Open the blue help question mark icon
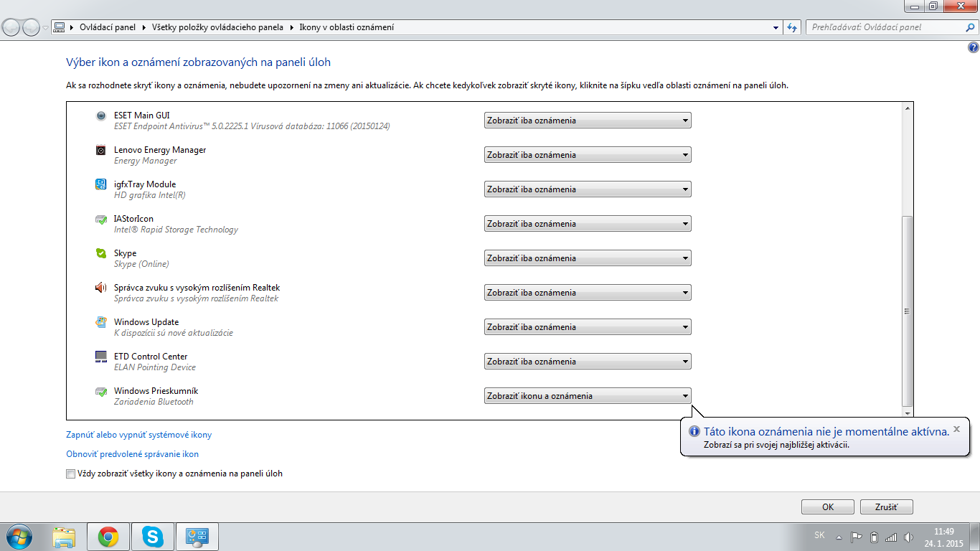 pyautogui.click(x=973, y=48)
